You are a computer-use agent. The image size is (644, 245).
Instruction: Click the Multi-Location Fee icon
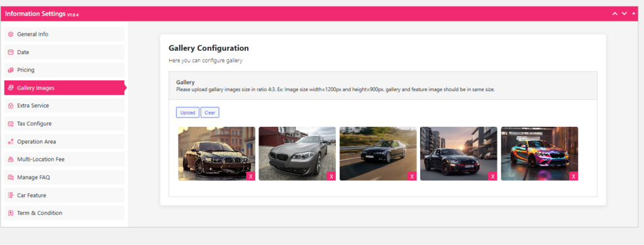coord(11,159)
